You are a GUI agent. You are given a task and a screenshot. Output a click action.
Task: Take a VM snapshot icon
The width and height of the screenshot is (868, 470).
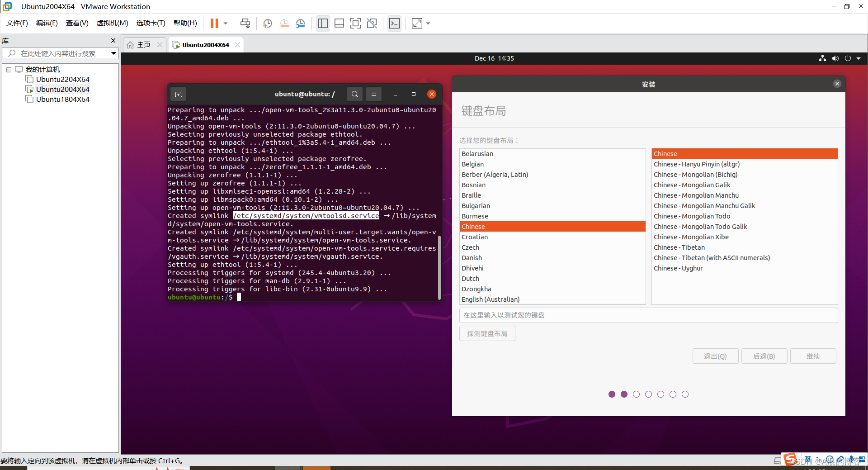coord(268,23)
